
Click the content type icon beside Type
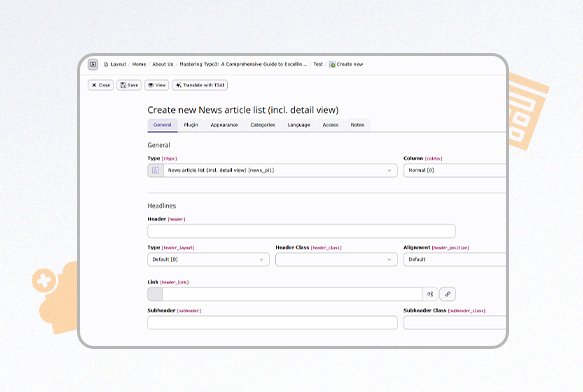click(155, 170)
